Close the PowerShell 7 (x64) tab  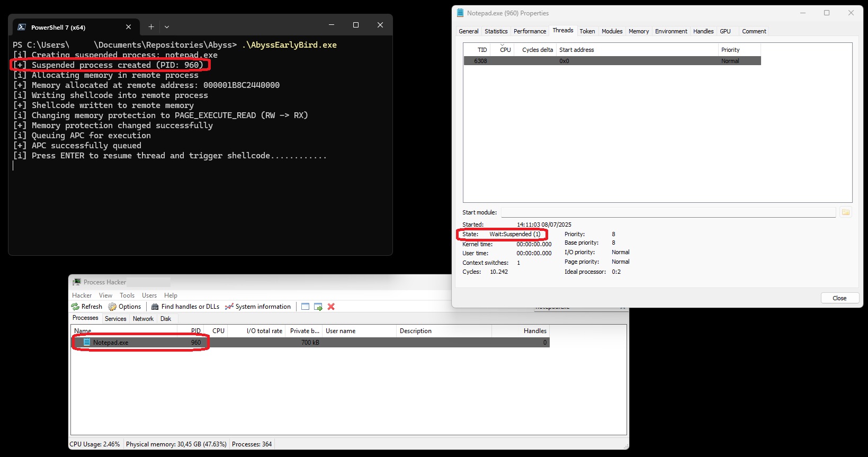pos(128,27)
